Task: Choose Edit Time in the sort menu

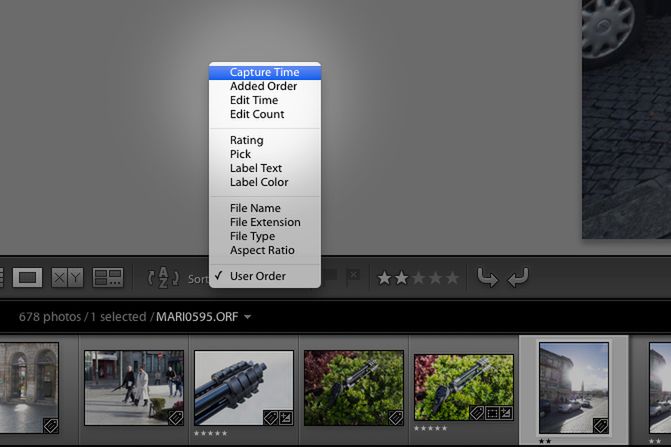Action: [265, 100]
